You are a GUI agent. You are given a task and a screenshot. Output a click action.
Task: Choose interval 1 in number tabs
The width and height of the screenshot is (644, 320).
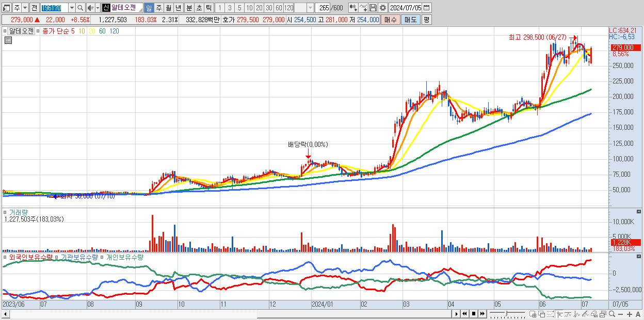219,8
